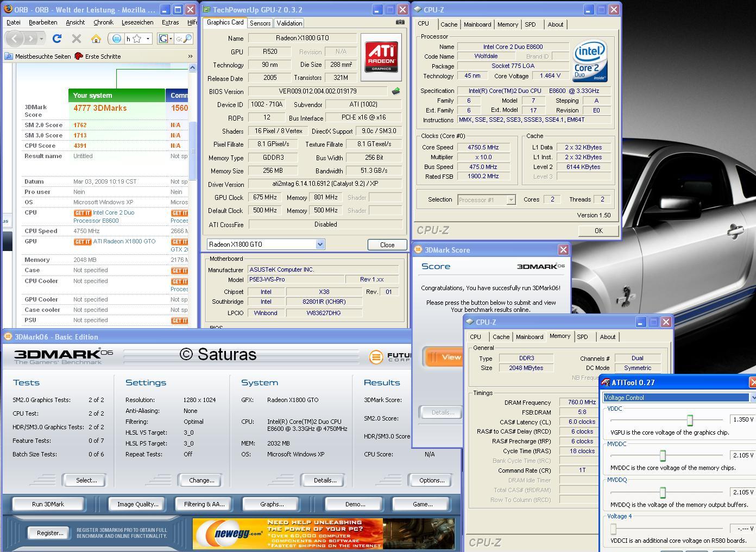Save the BIOS via the GPU-Z chip icon
Image resolution: width=756 pixels, height=552 pixels.
396,91
